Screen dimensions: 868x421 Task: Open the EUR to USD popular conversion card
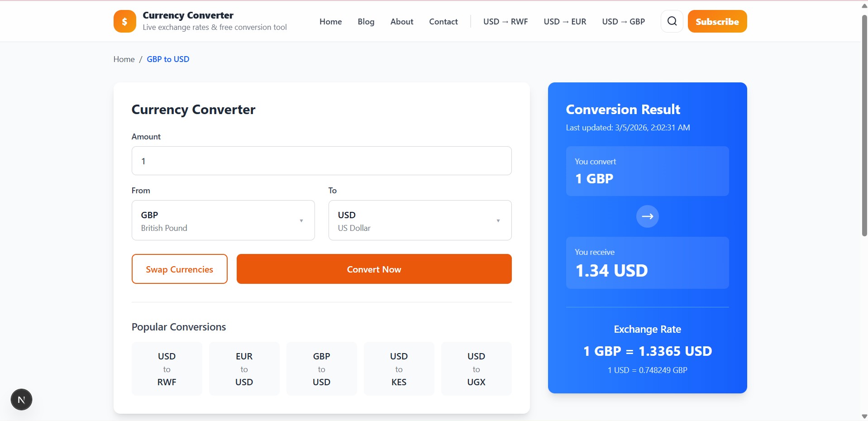pos(244,368)
